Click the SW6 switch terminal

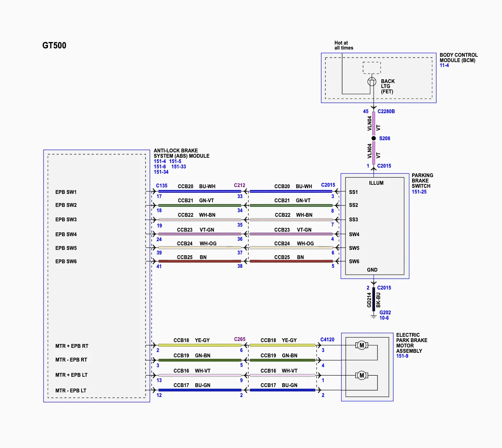(354, 262)
